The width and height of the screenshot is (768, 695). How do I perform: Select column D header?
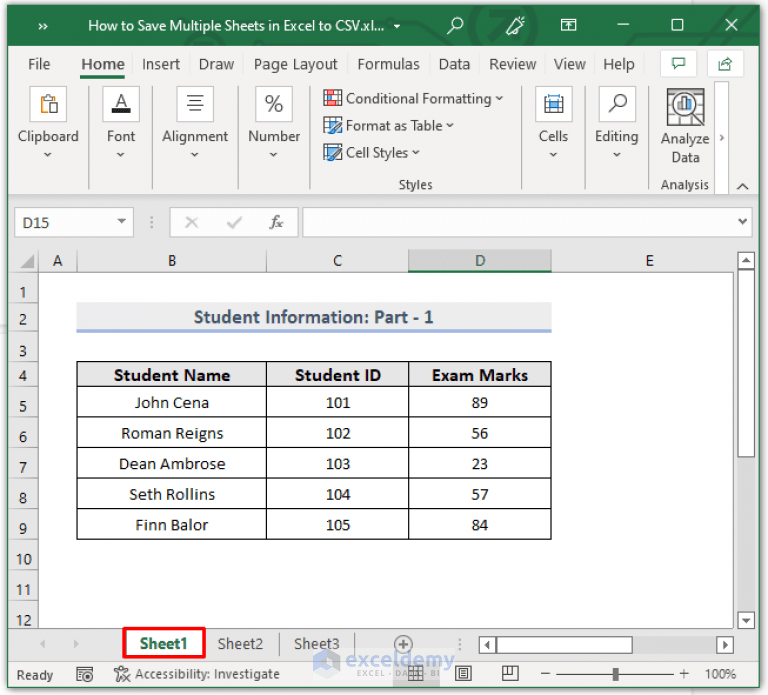[480, 261]
